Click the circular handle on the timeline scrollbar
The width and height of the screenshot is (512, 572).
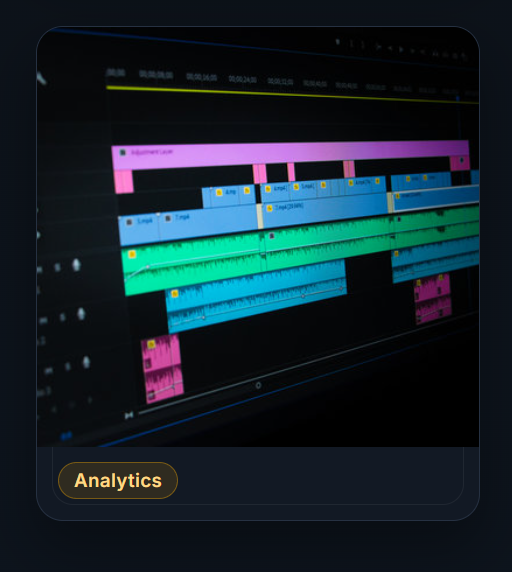point(258,385)
